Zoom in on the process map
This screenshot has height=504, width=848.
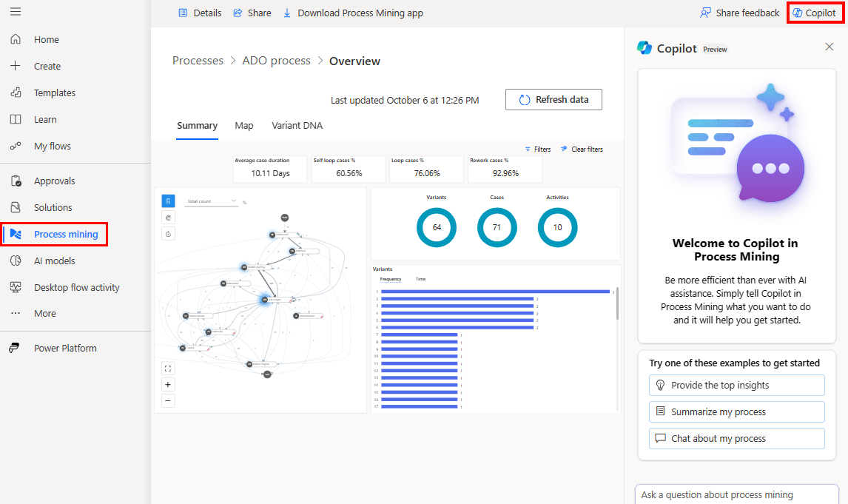click(168, 385)
